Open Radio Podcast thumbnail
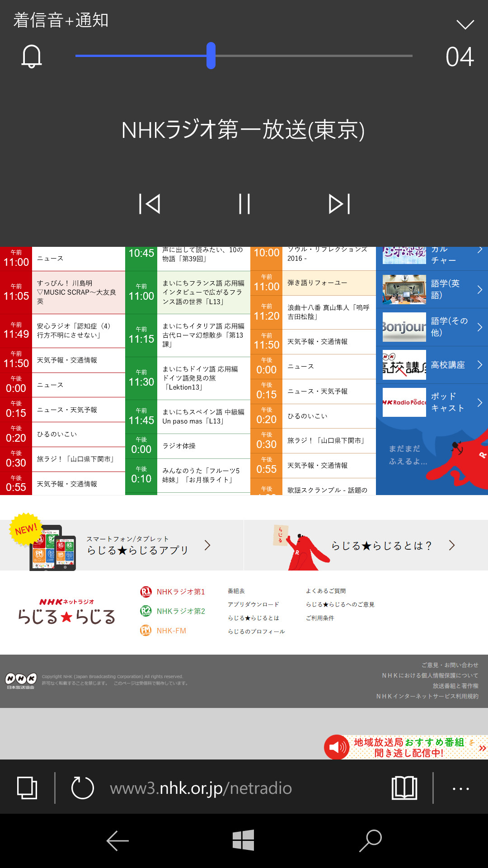 [x=404, y=402]
